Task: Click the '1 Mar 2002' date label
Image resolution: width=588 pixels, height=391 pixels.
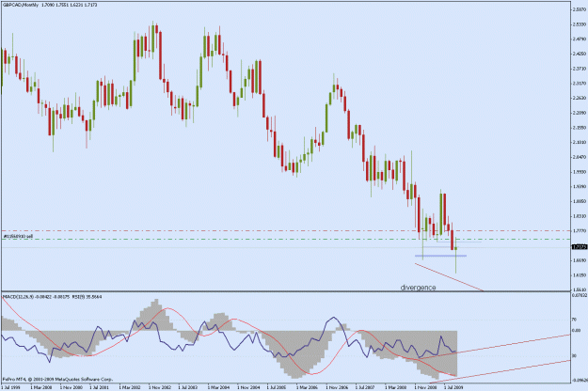Action: point(130,387)
